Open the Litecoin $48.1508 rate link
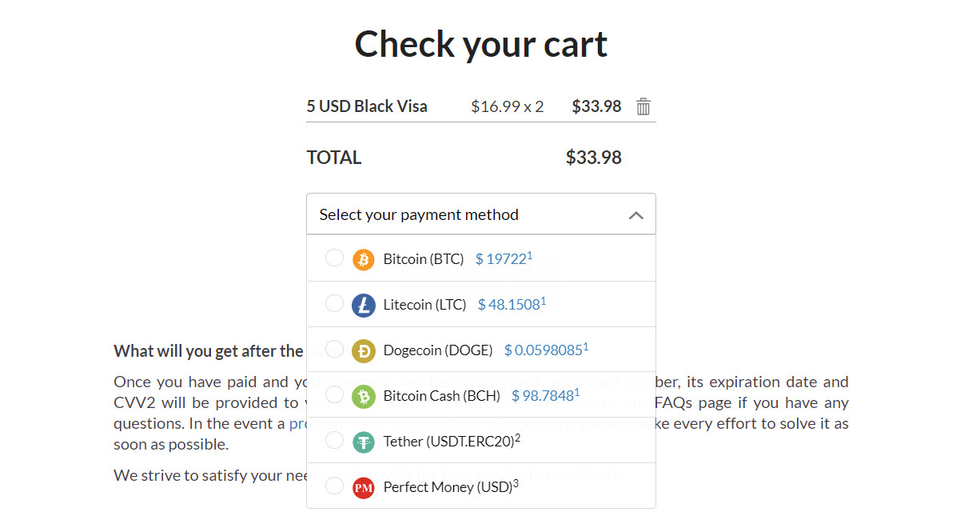 point(509,305)
